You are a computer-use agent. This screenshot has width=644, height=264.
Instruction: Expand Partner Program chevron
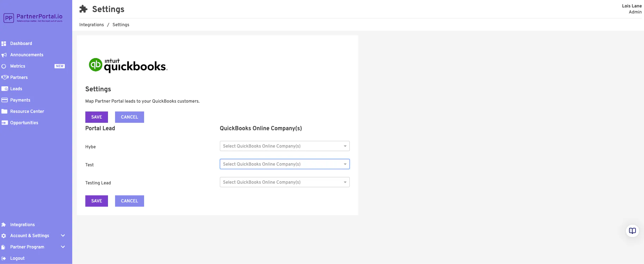coord(63,247)
